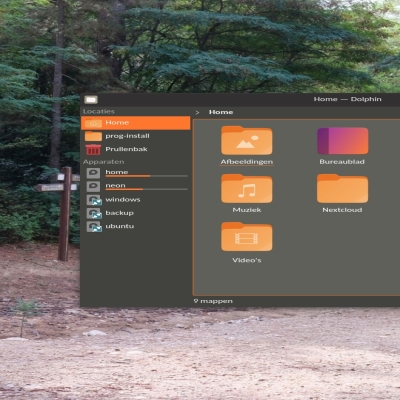Screen dimensions: 400x400
Task: Click home device capacity bar
Action: (x=146, y=176)
